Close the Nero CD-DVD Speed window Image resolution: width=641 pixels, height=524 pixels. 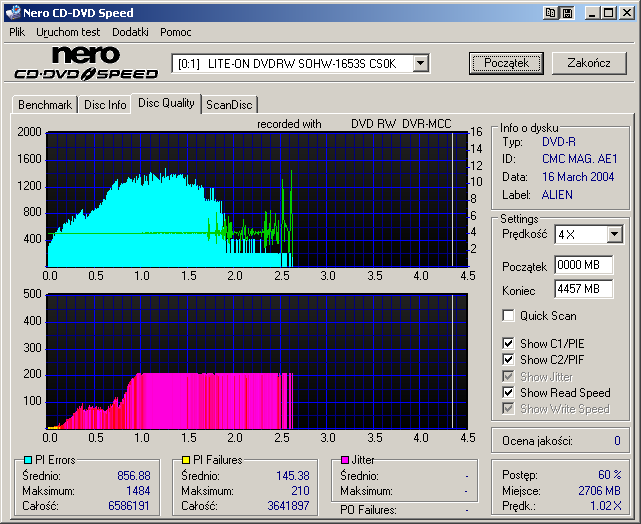tap(626, 13)
